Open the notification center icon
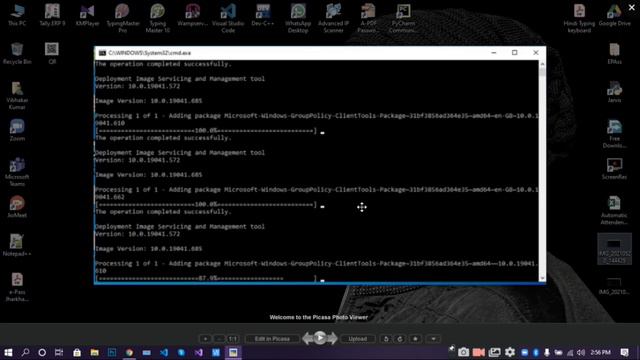Screen dimensions: 640x360 (x=624, y=352)
